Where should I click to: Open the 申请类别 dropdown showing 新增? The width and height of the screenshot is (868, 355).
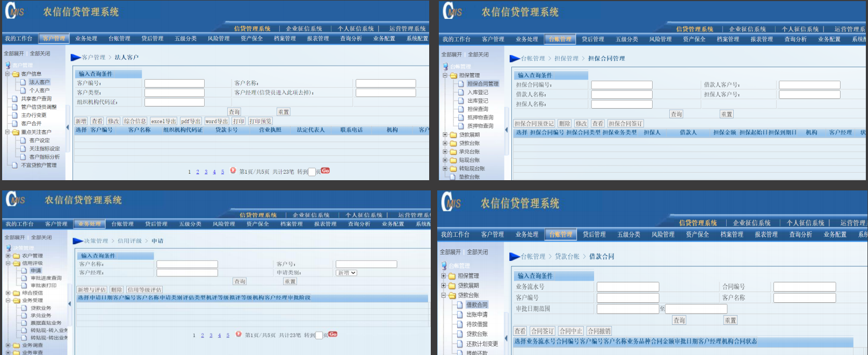coord(346,273)
